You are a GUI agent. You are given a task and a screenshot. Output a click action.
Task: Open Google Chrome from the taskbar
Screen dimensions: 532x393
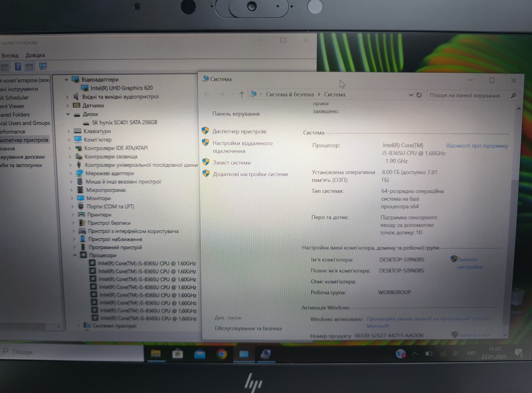[x=222, y=354]
